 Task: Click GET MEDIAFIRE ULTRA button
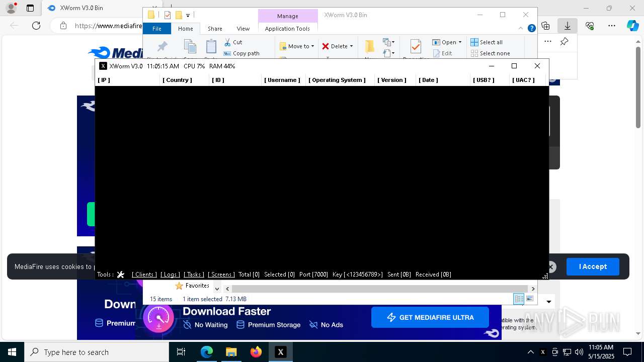point(430,317)
